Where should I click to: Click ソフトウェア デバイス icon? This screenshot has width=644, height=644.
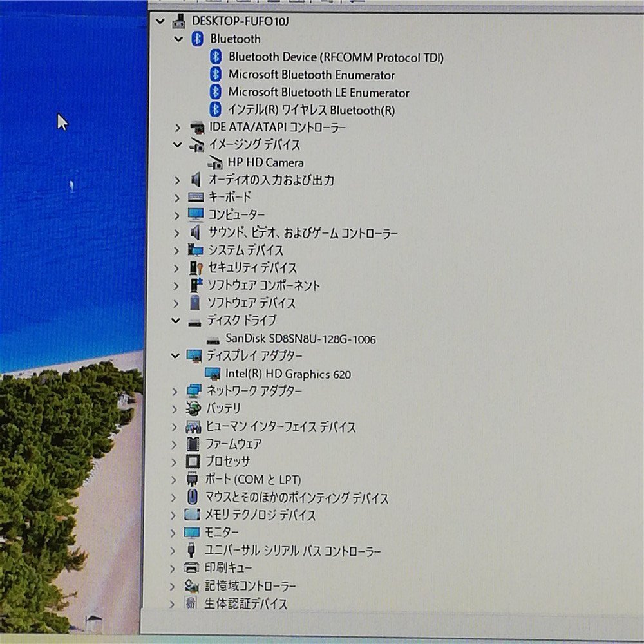(194, 303)
